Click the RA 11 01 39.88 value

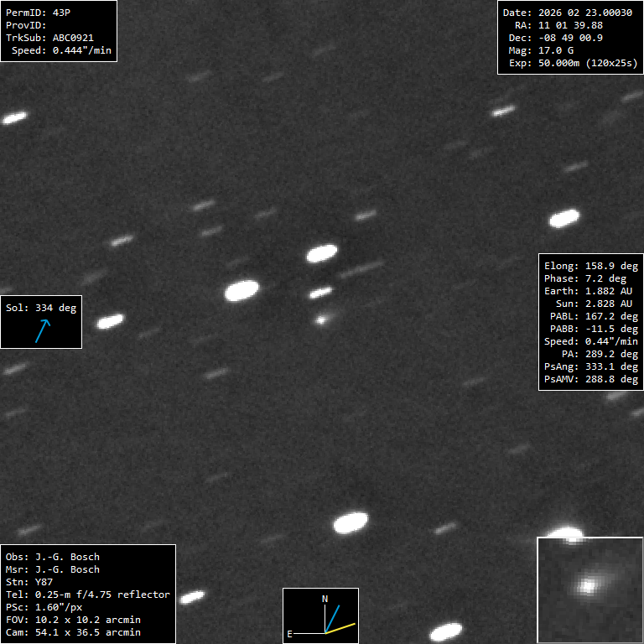558,25
